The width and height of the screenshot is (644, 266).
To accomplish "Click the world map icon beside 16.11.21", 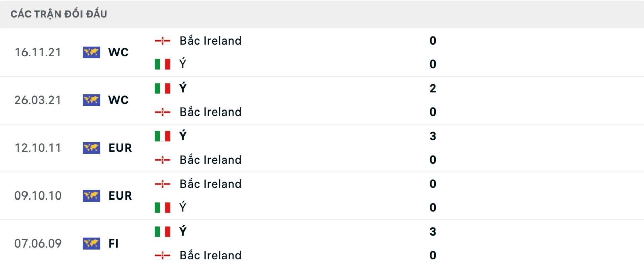I will tap(91, 52).
